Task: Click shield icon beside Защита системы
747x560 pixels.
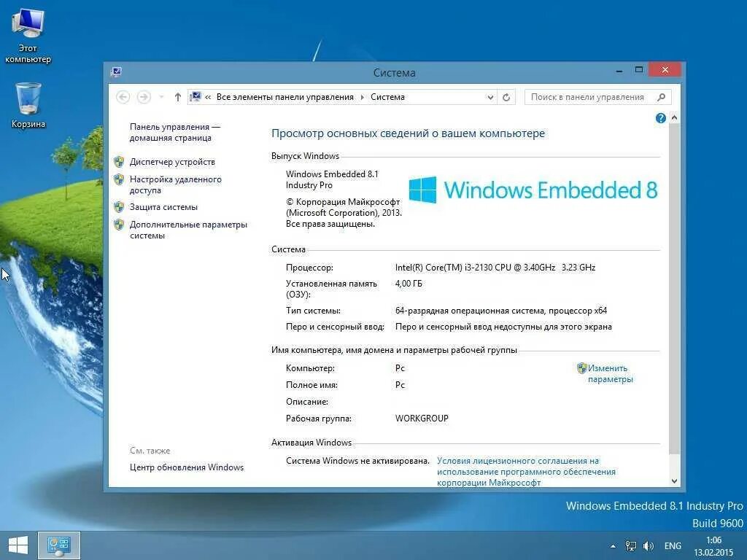Action: [119, 207]
